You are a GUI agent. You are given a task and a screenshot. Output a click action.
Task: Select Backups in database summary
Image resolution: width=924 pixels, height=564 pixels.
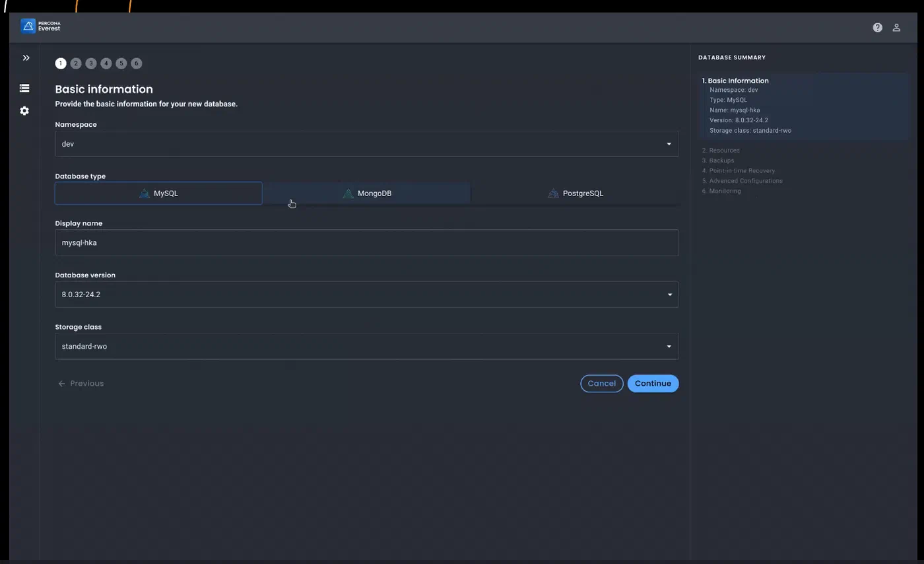click(x=718, y=160)
